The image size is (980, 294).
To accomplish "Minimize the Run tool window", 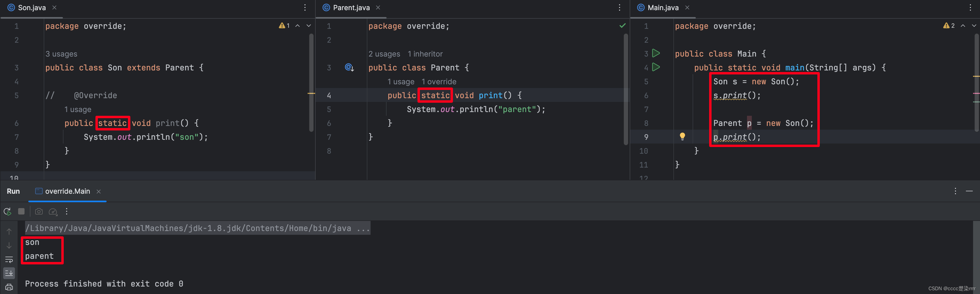I will point(969,191).
